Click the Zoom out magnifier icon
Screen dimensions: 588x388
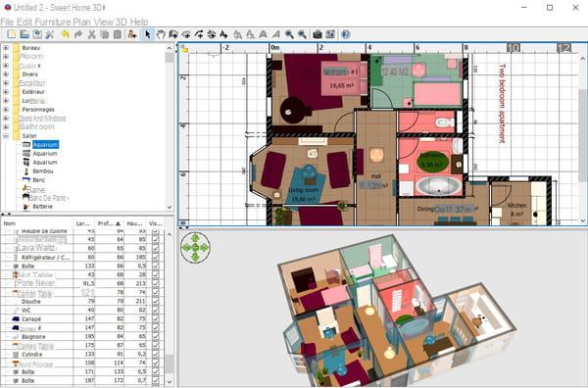302,34
